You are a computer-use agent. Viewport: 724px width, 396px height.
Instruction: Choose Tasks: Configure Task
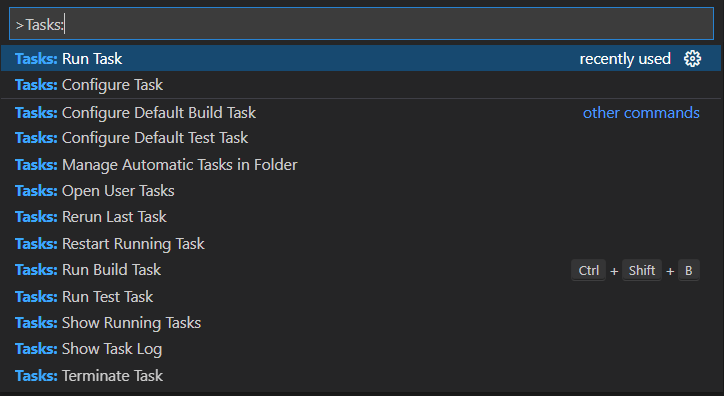click(x=361, y=85)
